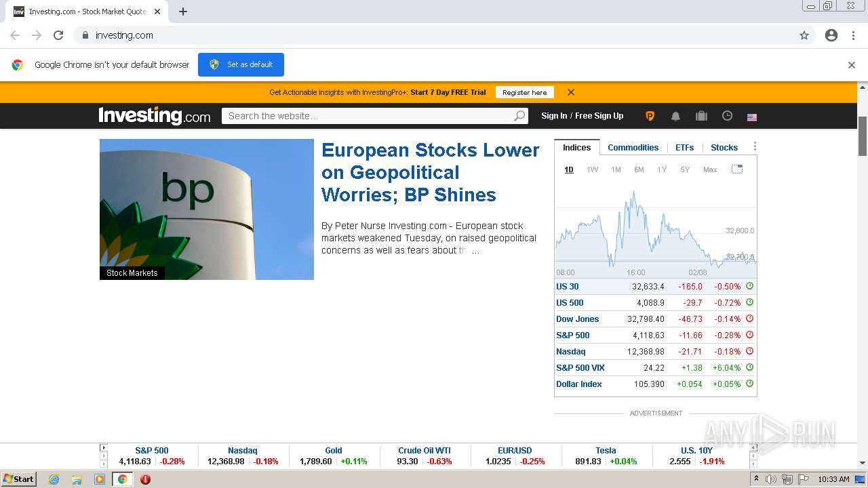The height and width of the screenshot is (488, 868).
Task: Open the file explorer taskbar icon
Action: tap(77, 479)
